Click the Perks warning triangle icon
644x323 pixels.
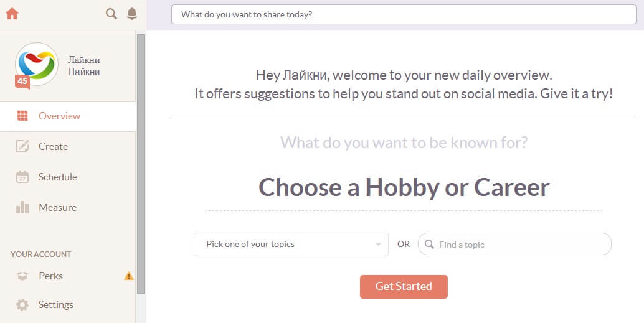click(x=129, y=276)
